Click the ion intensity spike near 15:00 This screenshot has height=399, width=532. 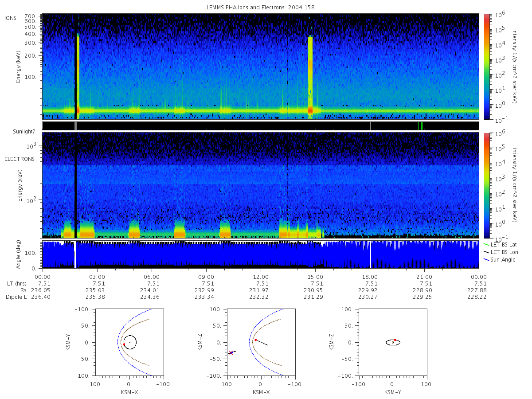[x=310, y=75]
